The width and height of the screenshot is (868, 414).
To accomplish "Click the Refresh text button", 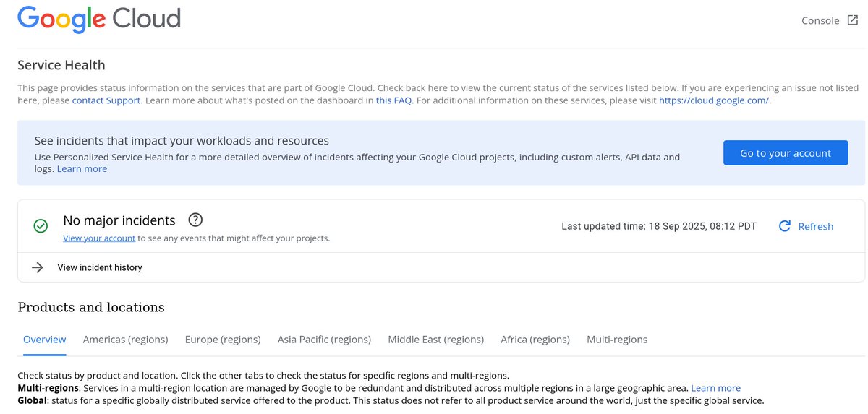I will pyautogui.click(x=816, y=226).
